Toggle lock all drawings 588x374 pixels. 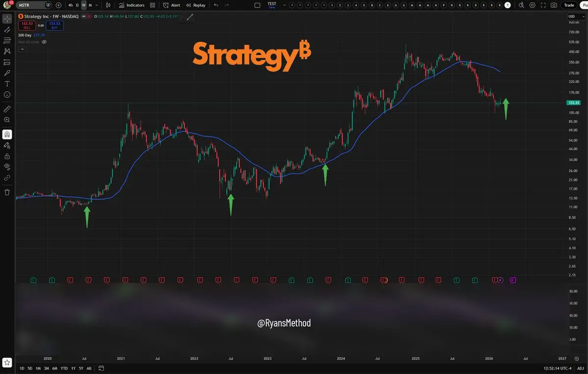pyautogui.click(x=7, y=156)
